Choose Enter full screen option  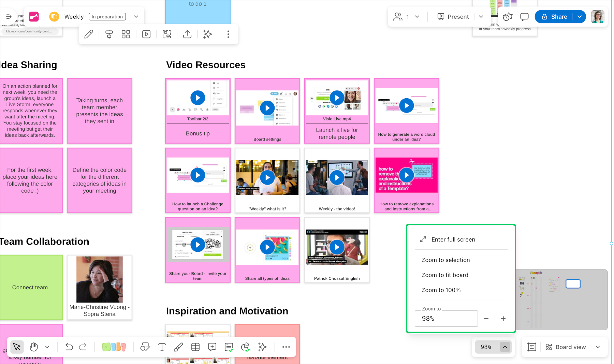(x=453, y=239)
